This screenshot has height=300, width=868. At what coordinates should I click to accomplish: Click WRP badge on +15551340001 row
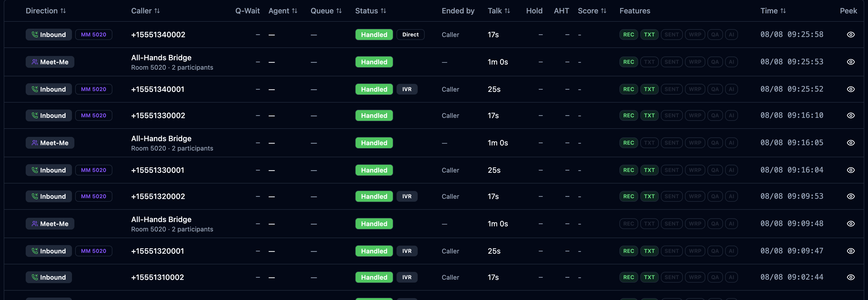(x=695, y=89)
